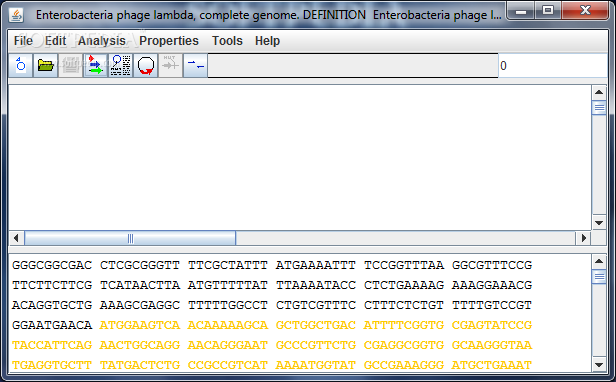Click highlighted sequence block CGAGTATCCG
This screenshot has width=616, height=382.
click(x=492, y=325)
